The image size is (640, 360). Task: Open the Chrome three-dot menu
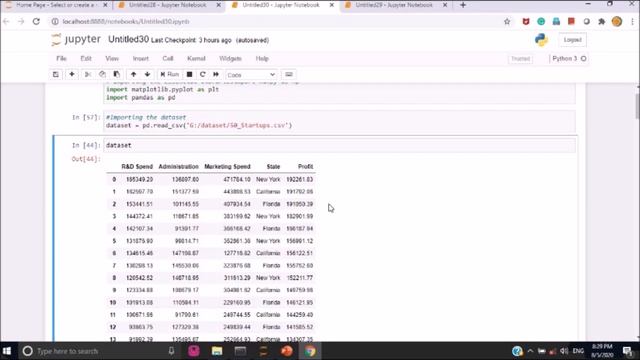click(632, 22)
